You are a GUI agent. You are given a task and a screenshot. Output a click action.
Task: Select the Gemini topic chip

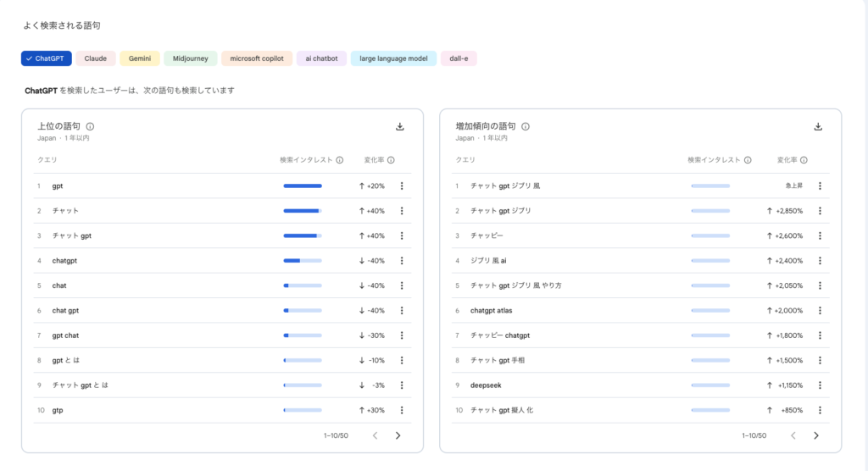[140, 58]
